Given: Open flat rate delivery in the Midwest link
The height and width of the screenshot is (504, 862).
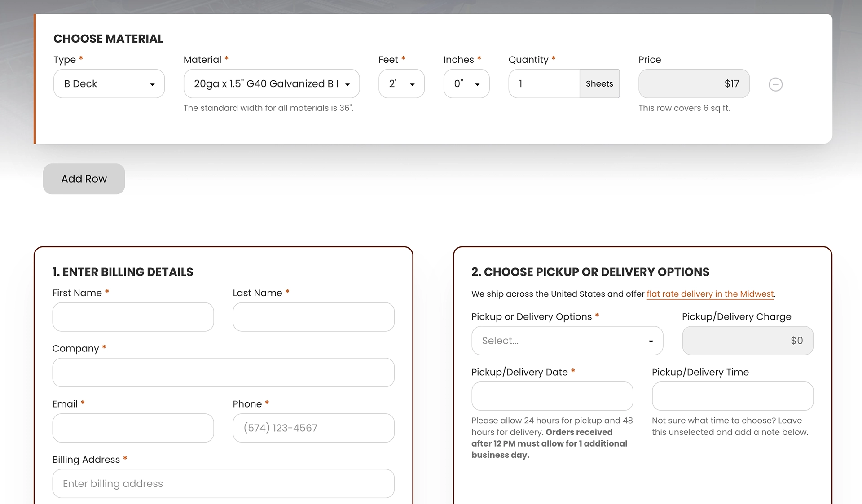Looking at the screenshot, I should tap(710, 294).
